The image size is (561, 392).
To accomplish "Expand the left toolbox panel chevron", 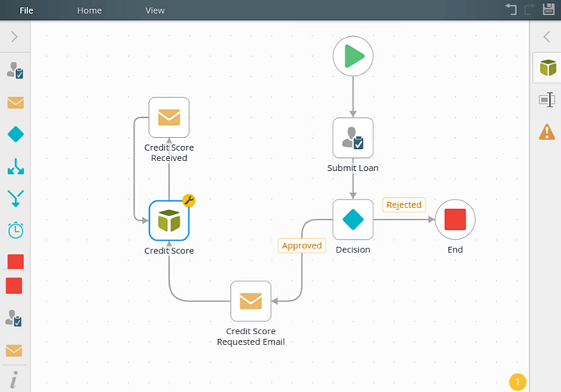I will [x=14, y=37].
